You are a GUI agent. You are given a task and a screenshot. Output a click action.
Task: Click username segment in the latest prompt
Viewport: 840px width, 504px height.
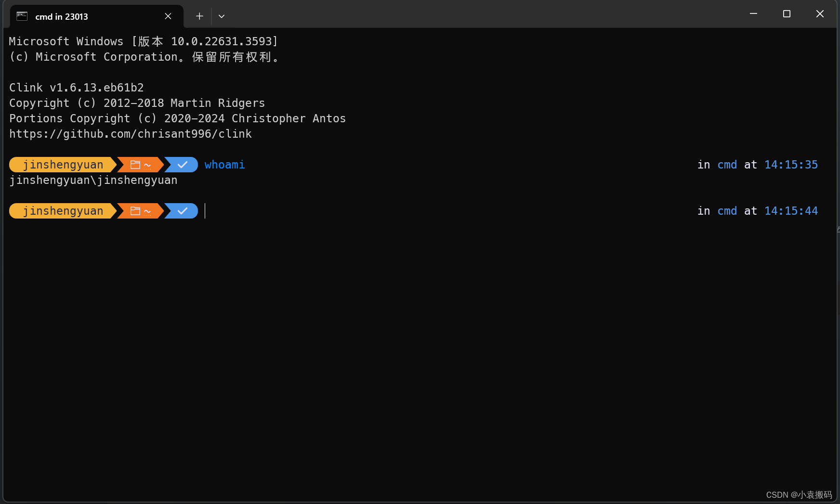coord(63,211)
